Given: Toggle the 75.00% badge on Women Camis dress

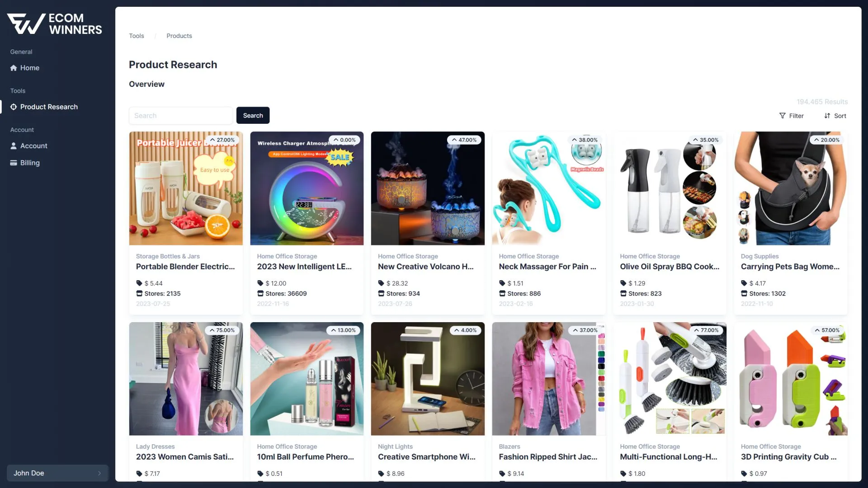Looking at the screenshot, I should point(221,330).
